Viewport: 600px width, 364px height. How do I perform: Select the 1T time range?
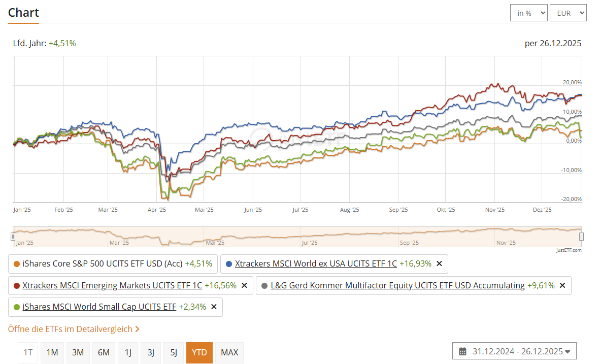point(28,352)
